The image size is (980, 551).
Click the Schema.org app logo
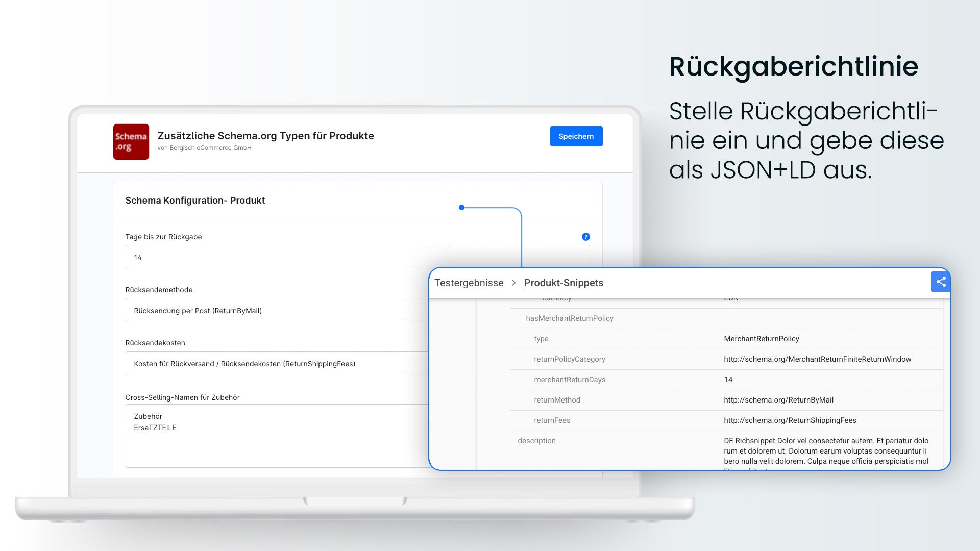click(x=131, y=142)
